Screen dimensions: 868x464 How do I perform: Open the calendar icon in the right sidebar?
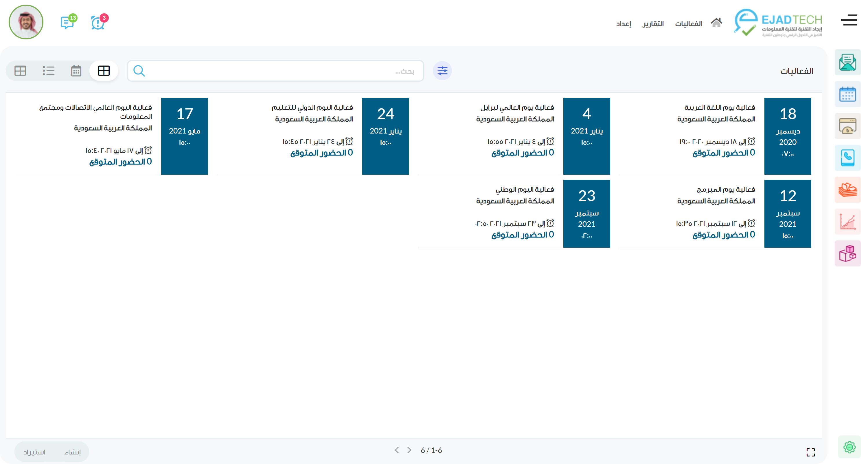point(848,94)
